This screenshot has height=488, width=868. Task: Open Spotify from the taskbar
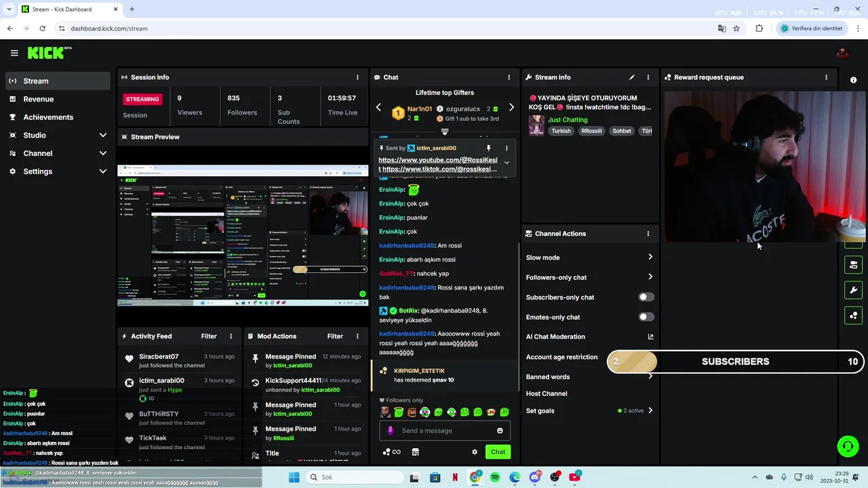click(495, 477)
